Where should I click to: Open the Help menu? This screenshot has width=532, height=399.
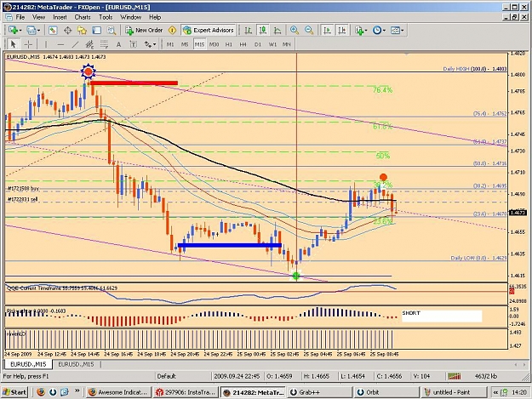click(155, 17)
